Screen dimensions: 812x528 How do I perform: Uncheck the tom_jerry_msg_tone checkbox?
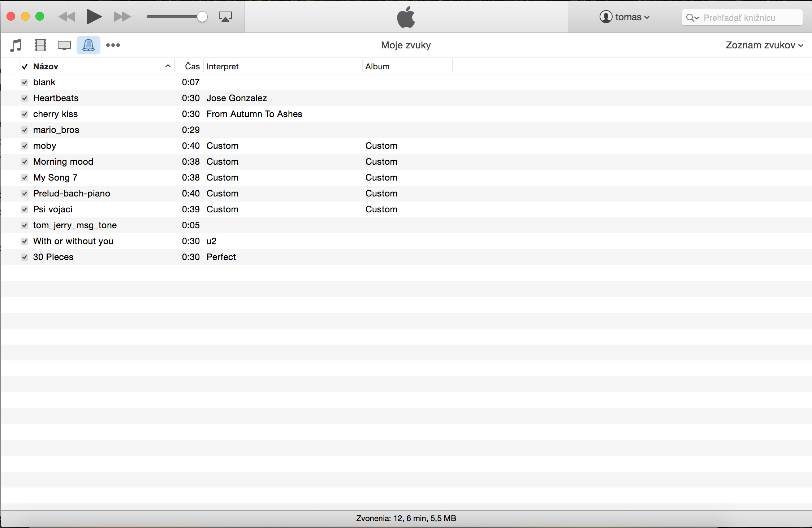coord(25,225)
